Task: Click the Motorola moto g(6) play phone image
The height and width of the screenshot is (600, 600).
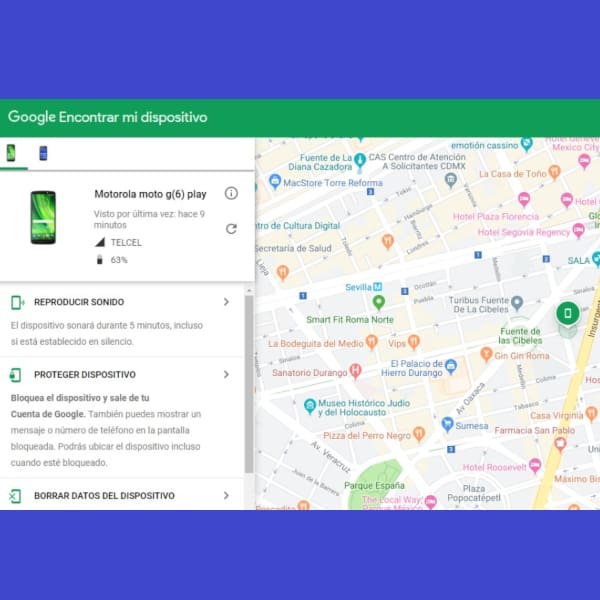Action: click(43, 217)
